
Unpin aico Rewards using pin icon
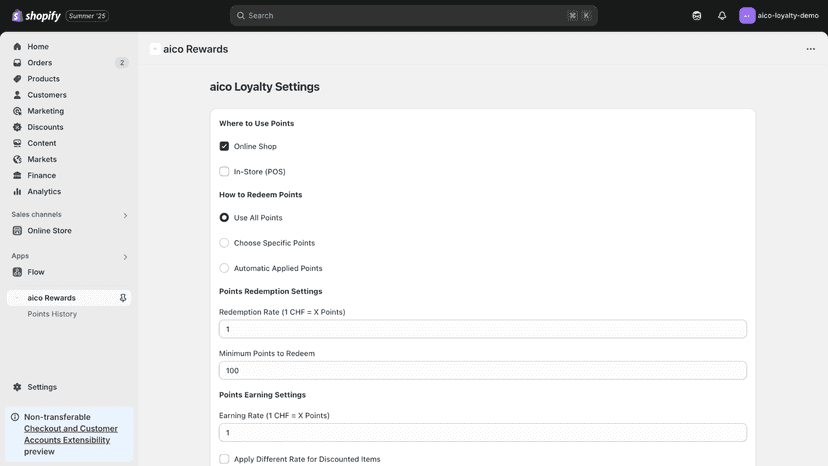[123, 298]
